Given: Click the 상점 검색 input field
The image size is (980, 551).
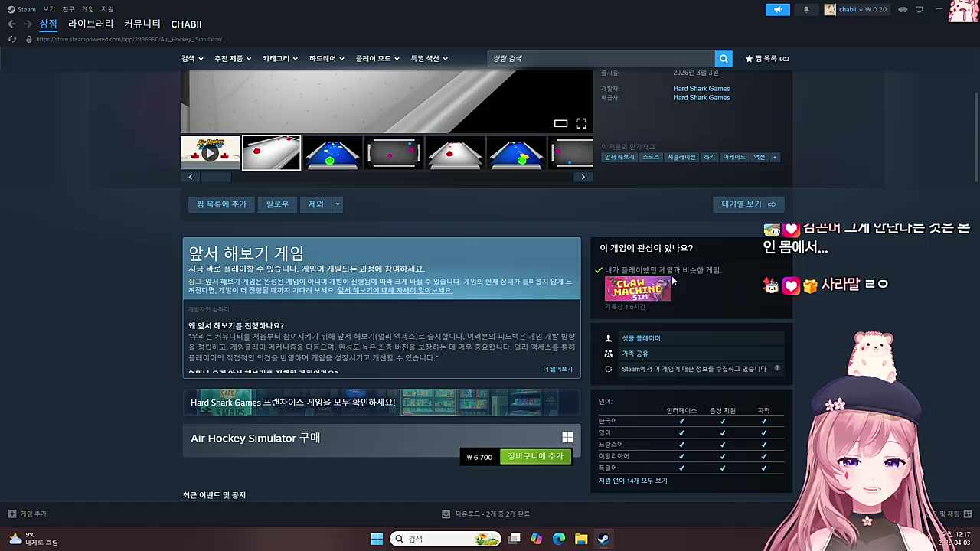Looking at the screenshot, I should point(601,58).
